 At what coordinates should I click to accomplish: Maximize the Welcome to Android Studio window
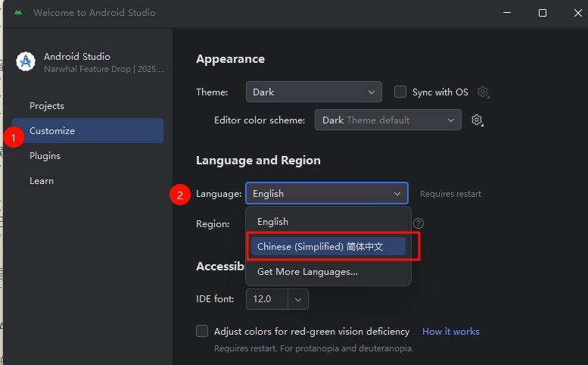coord(543,13)
